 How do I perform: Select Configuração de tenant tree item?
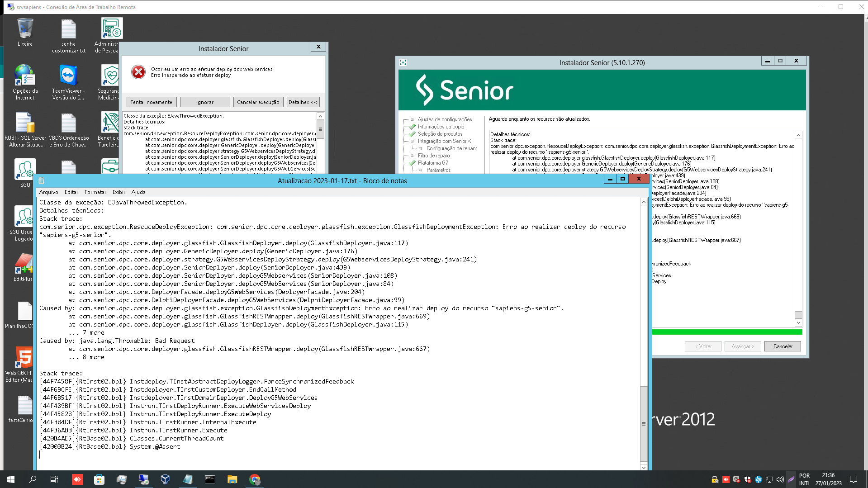(451, 148)
